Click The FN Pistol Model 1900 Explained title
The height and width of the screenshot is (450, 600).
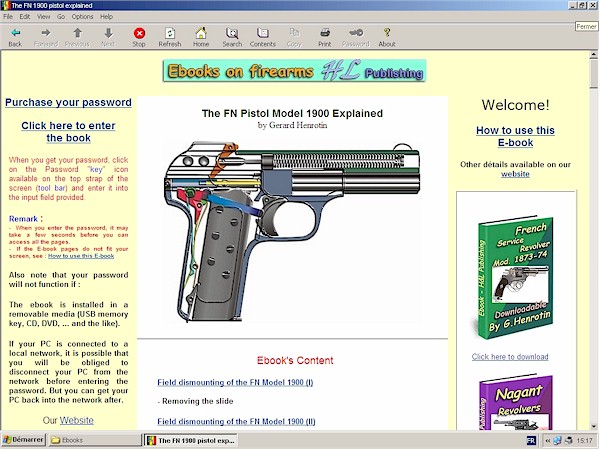[x=292, y=113]
